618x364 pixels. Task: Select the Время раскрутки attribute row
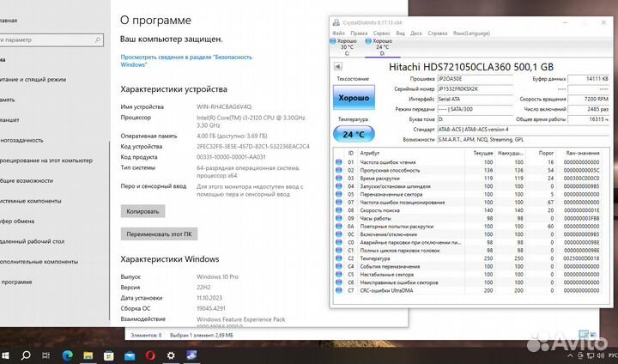click(468, 179)
